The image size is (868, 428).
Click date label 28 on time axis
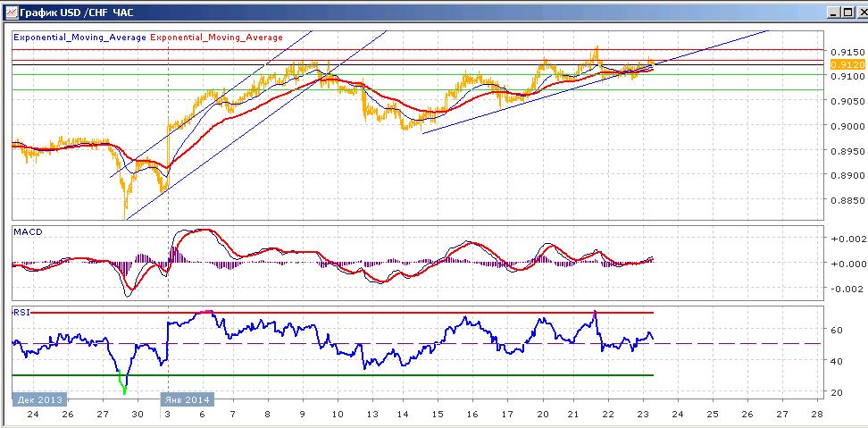[817, 415]
